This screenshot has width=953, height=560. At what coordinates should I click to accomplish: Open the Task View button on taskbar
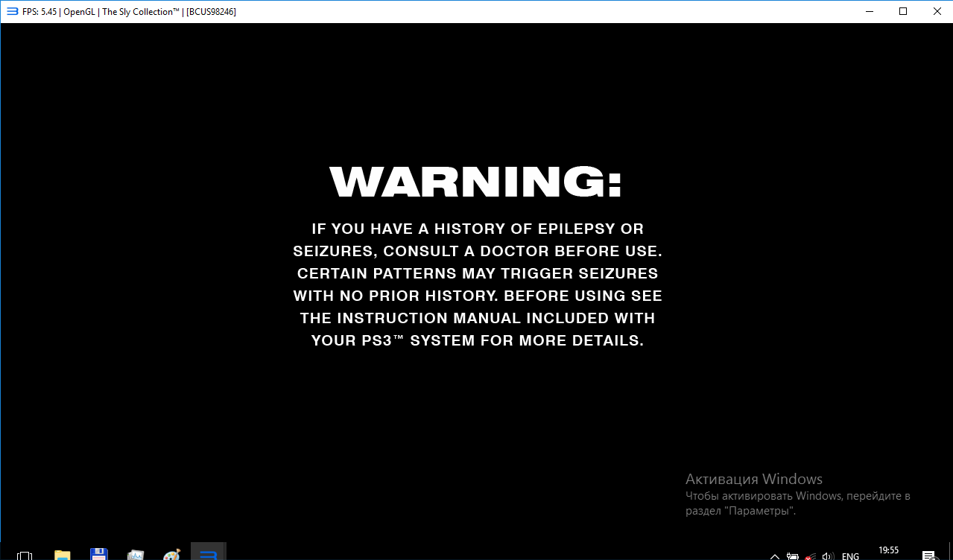click(x=25, y=555)
